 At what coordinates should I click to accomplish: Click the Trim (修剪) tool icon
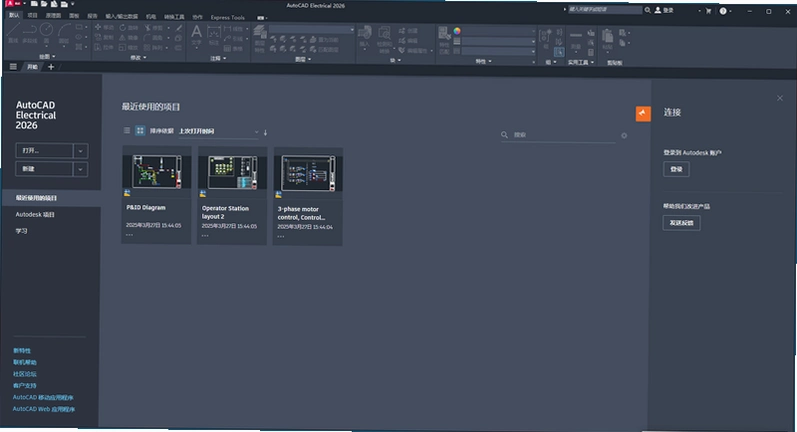click(x=147, y=27)
